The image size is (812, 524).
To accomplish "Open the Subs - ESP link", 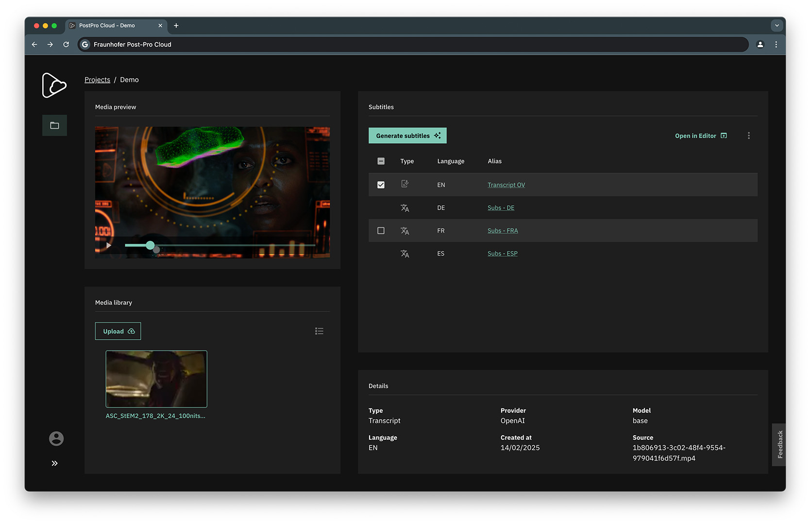I will (502, 254).
